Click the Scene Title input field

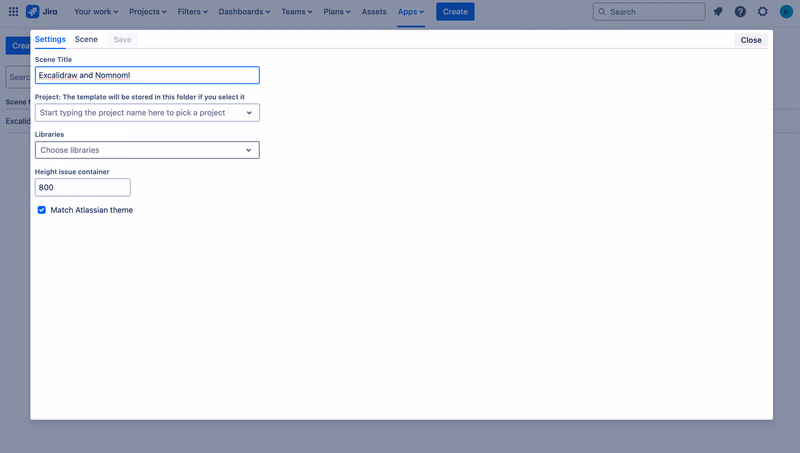147,75
